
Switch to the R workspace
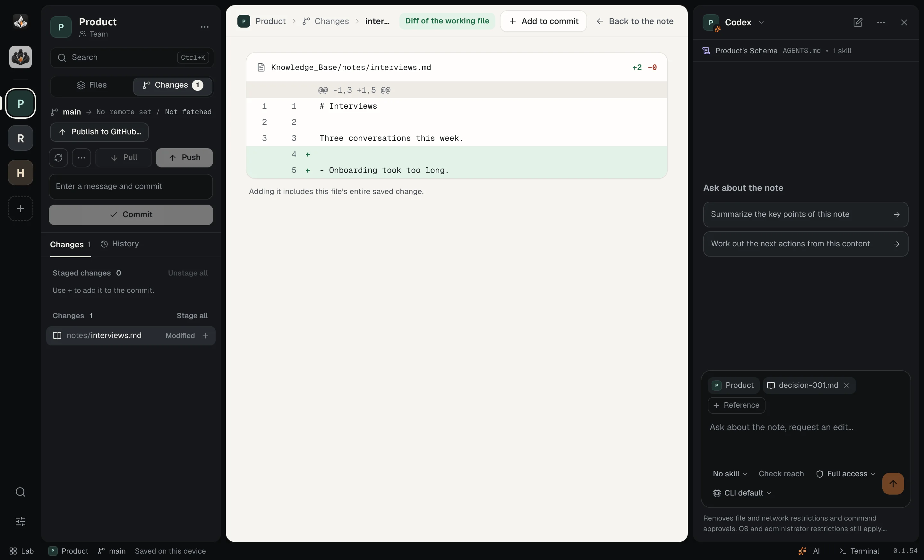pyautogui.click(x=20, y=138)
